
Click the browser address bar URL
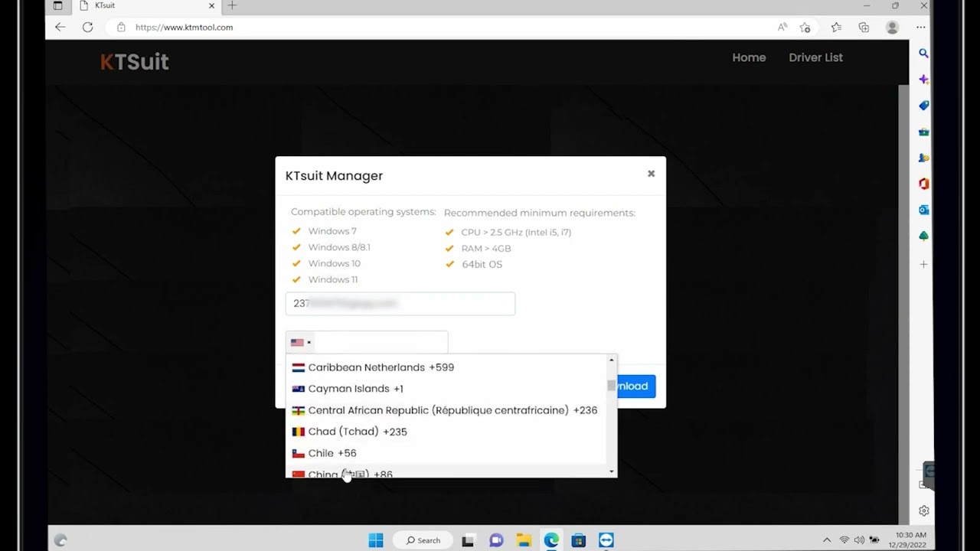pos(184,27)
